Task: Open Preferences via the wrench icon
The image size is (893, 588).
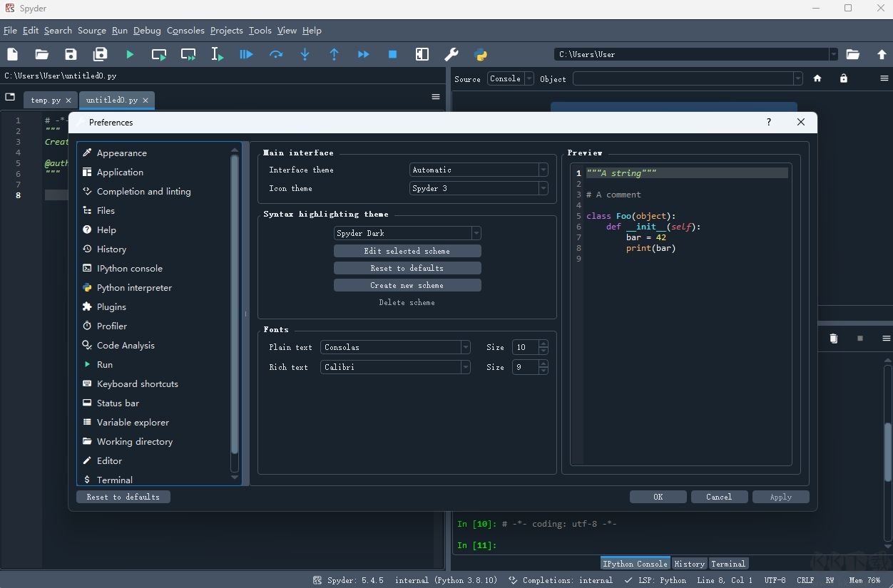Action: click(451, 54)
